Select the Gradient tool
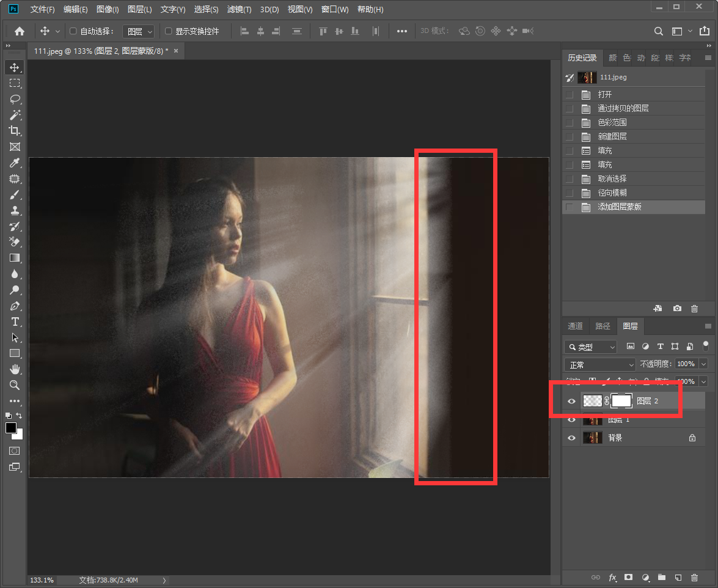Viewport: 718px width, 588px height. 15,258
